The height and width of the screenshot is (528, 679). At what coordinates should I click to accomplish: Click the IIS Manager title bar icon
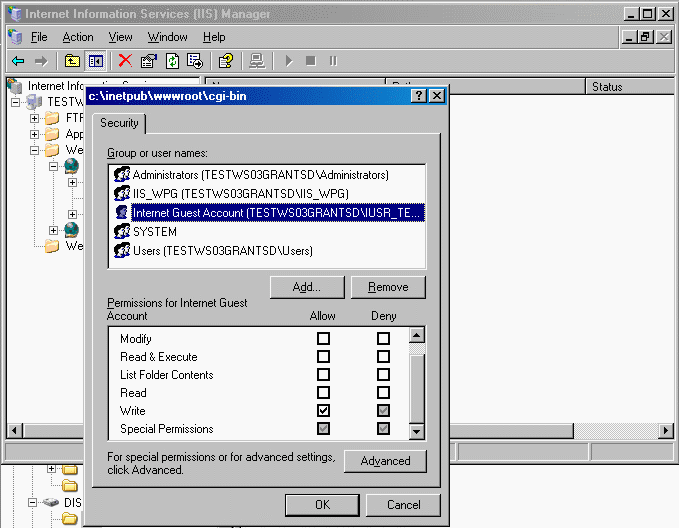click(x=14, y=14)
